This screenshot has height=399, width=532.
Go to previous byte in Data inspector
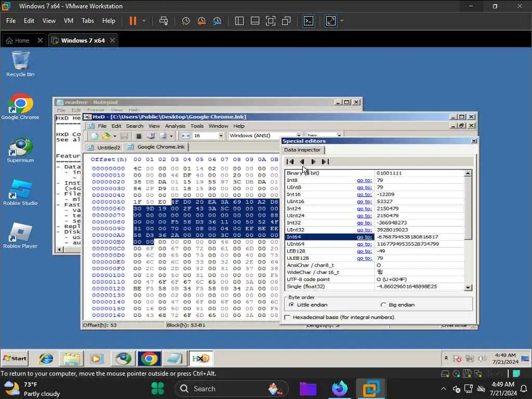[x=302, y=162]
